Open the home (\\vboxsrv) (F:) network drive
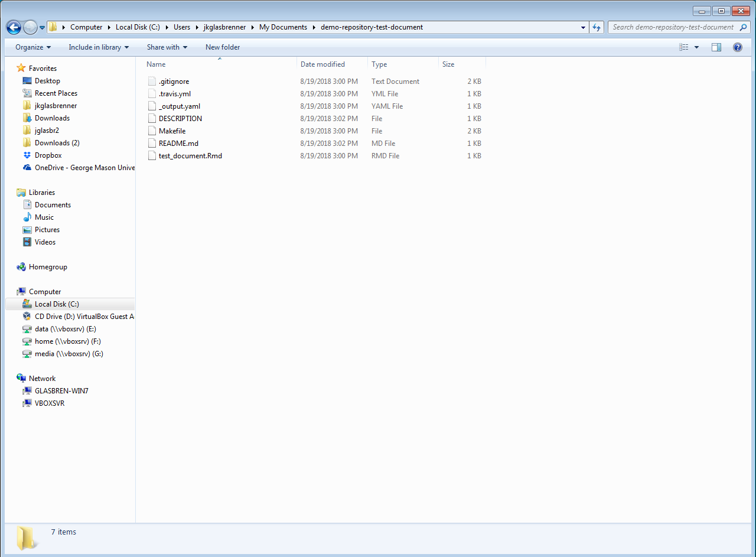This screenshot has height=557, width=756. click(x=67, y=341)
